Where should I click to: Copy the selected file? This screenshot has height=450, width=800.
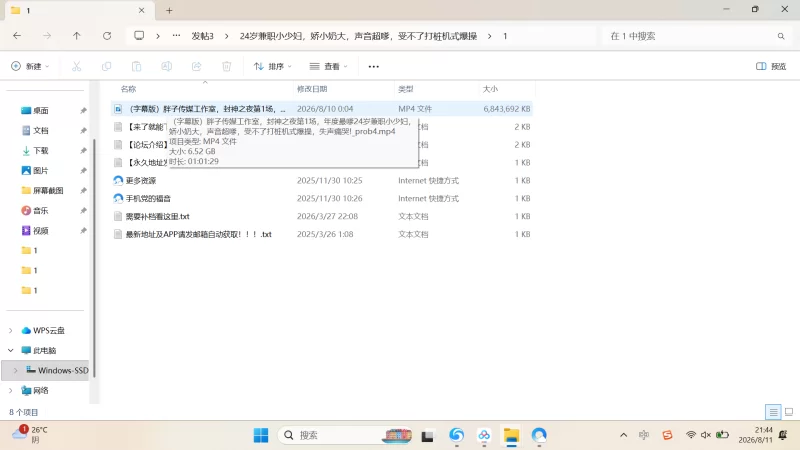[x=107, y=66]
